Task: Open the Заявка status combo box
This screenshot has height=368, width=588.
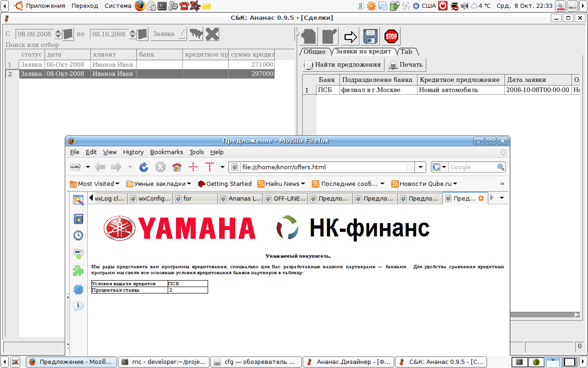Action: (169, 34)
